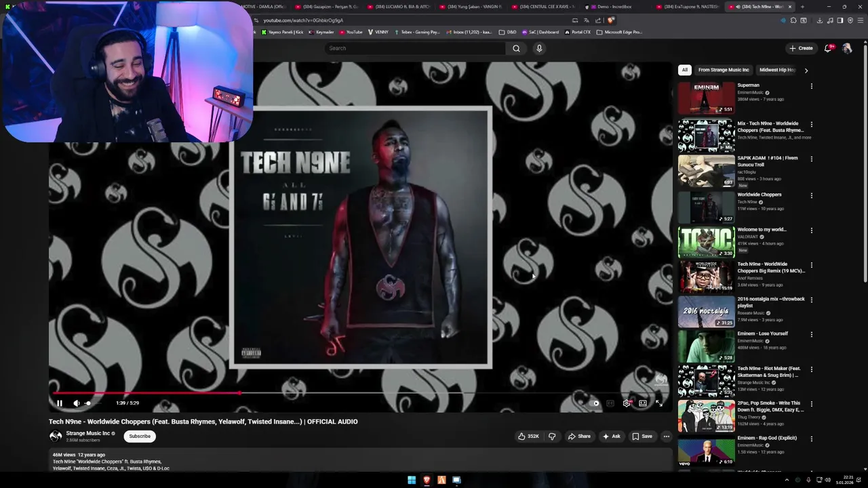Image resolution: width=868 pixels, height=488 pixels.
Task: Open options for Riot Maker video
Action: tap(811, 369)
